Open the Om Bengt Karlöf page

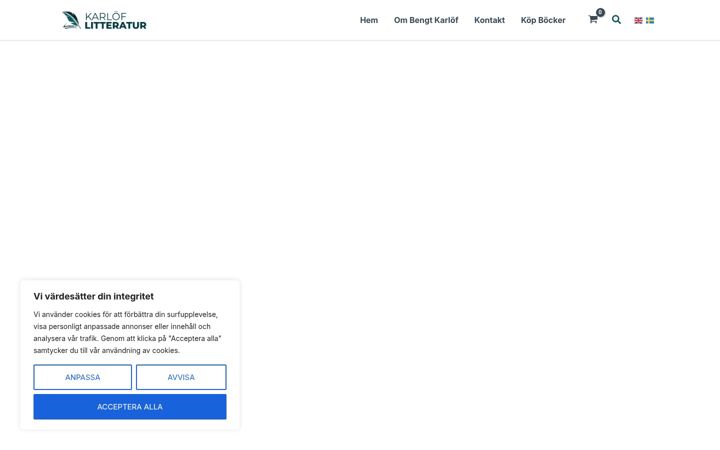point(426,20)
